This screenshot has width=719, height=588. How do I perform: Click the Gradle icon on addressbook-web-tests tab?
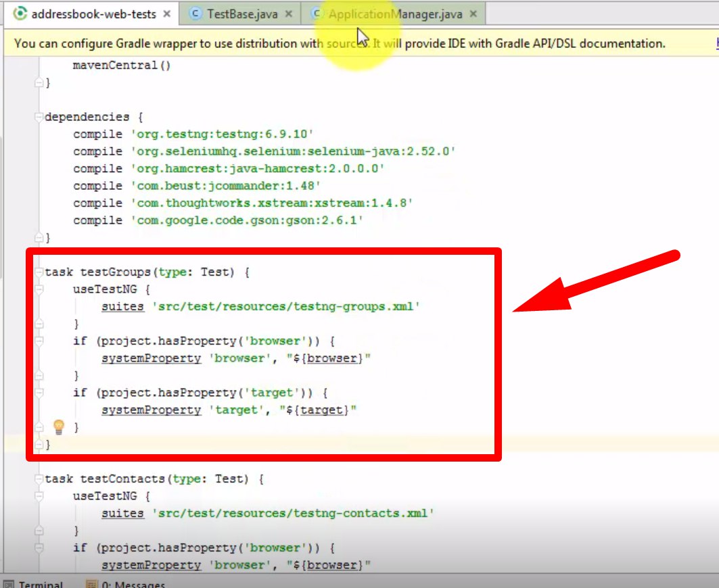point(20,14)
